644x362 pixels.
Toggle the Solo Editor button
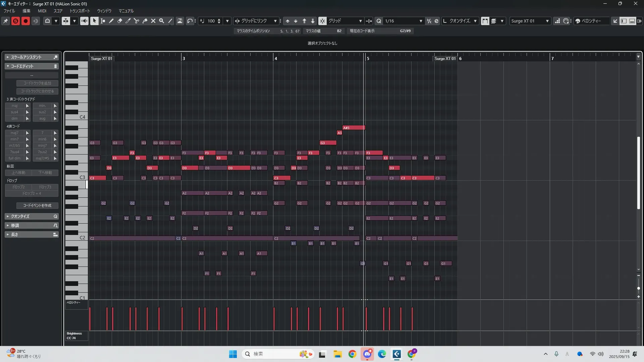[x=15, y=21]
